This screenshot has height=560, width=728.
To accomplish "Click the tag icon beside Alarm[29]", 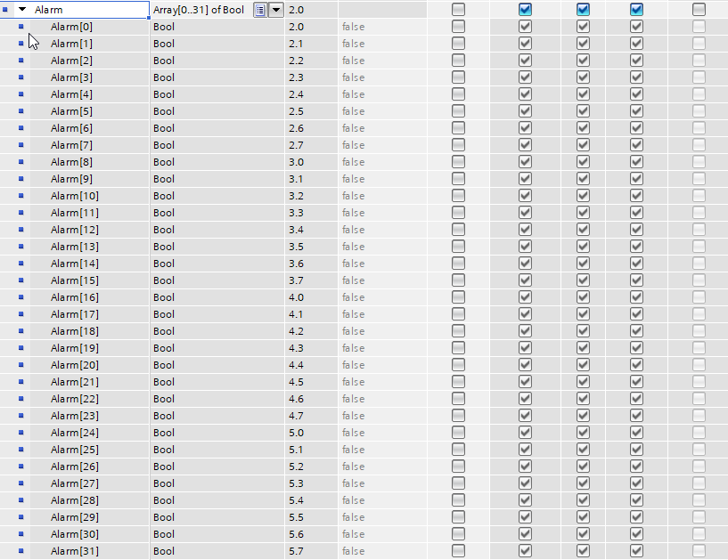I will [20, 517].
